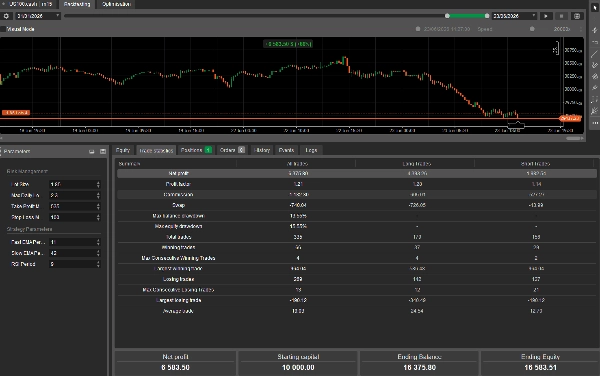
Task: Click the Lot Size stepper arrows
Action: 98,184
